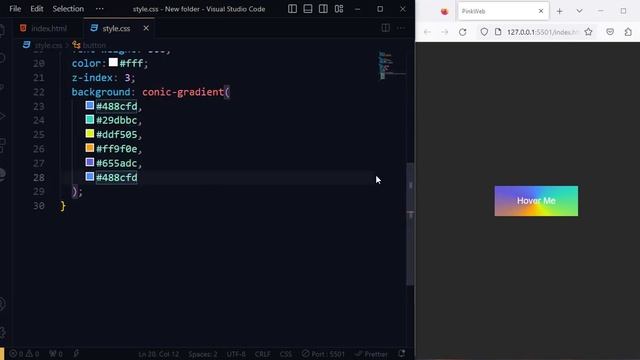List all tabs dropdown in Firefox

pyautogui.click(x=579, y=11)
